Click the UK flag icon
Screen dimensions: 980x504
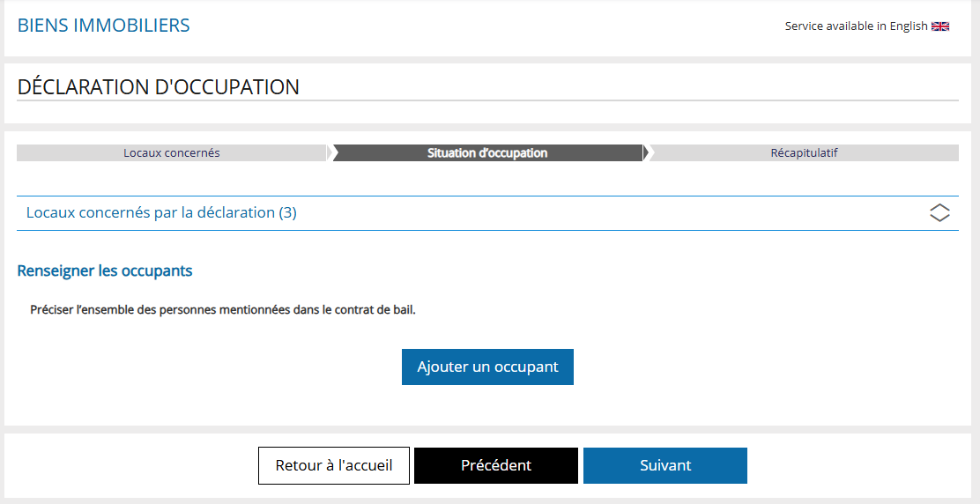coord(940,26)
